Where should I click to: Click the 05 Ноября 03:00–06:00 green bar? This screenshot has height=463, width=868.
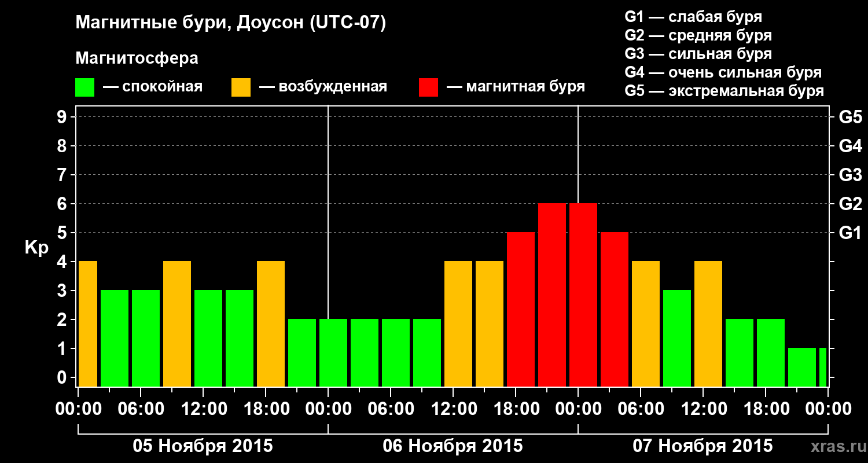(x=115, y=338)
